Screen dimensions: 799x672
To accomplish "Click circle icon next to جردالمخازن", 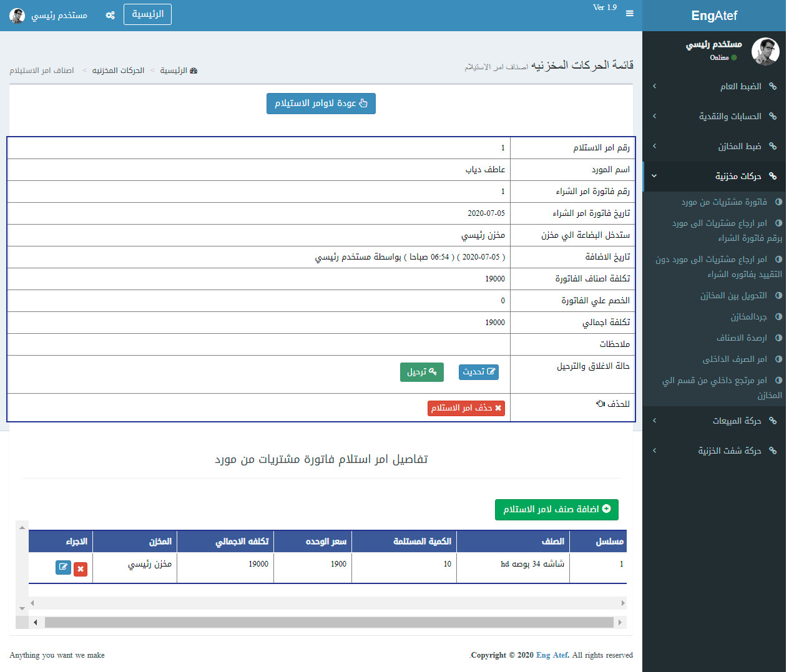I will (x=778, y=316).
